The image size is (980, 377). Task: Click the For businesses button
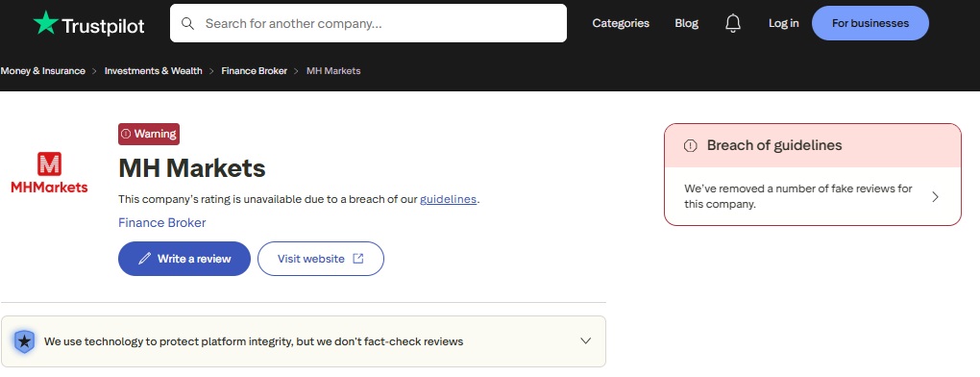coord(870,23)
